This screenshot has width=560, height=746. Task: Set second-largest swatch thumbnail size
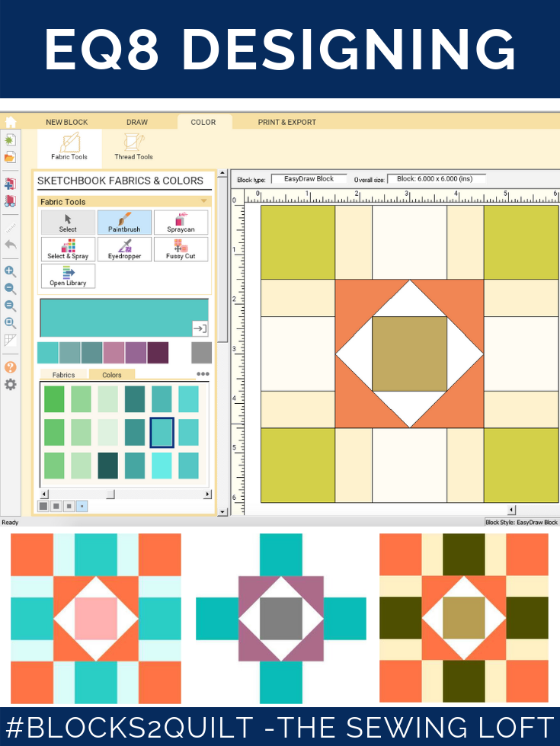(x=56, y=506)
